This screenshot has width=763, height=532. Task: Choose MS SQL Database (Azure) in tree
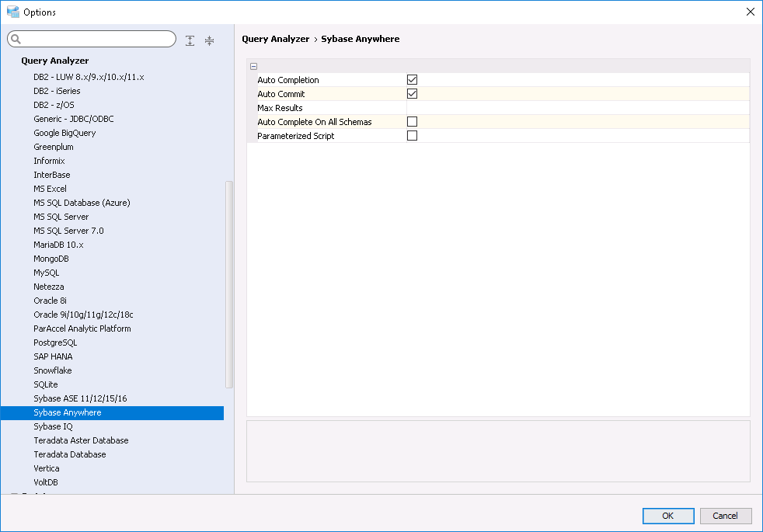82,203
